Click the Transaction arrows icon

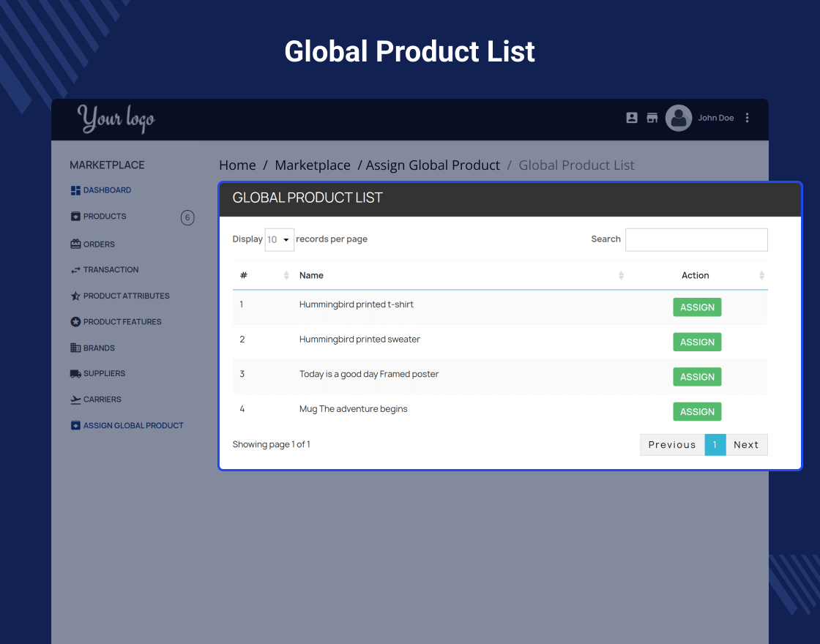tap(76, 270)
